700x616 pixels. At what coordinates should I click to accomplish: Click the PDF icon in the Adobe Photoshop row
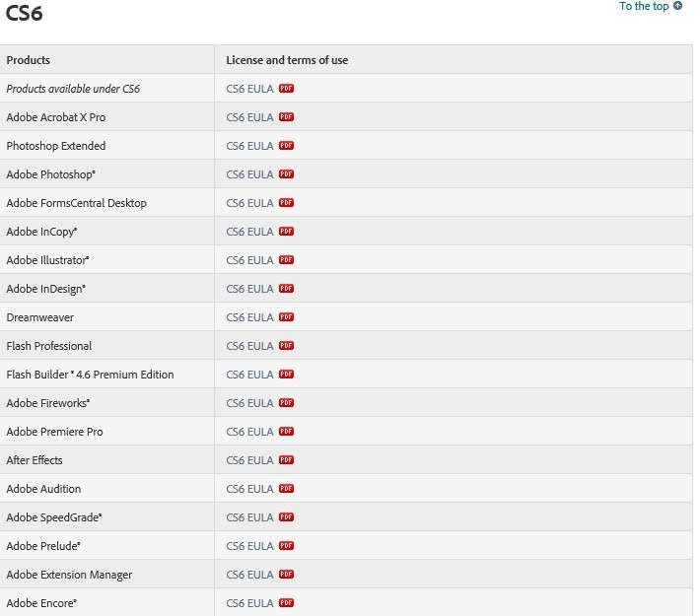[286, 174]
